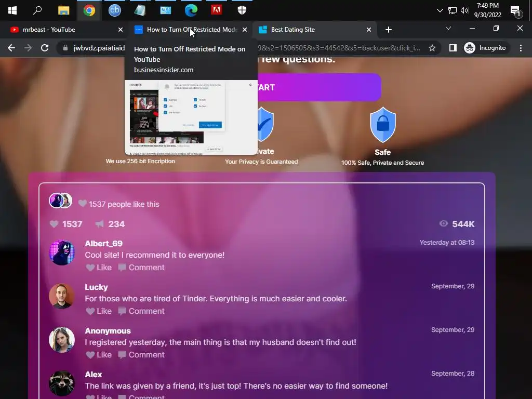Close the mrbeast - YouTube tab
This screenshot has width=532, height=399.
coord(121,30)
